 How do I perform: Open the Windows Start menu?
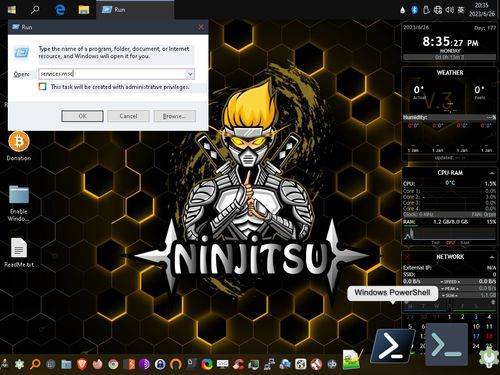pyautogui.click(x=12, y=10)
